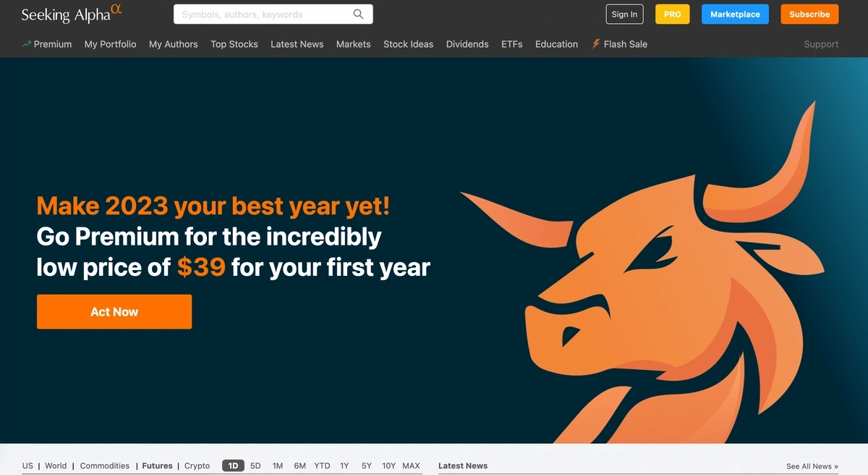Open the ETFs menu
Screen dimensions: 868x475
(512, 44)
